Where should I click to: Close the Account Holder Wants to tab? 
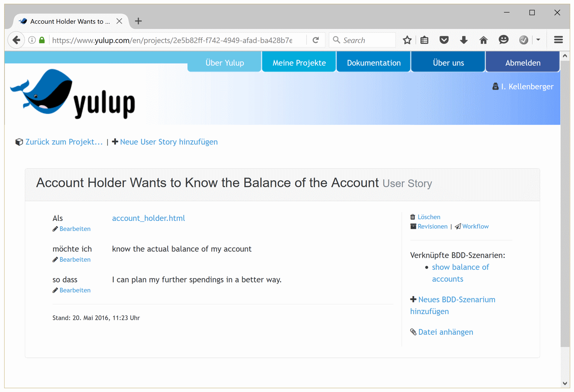point(119,21)
